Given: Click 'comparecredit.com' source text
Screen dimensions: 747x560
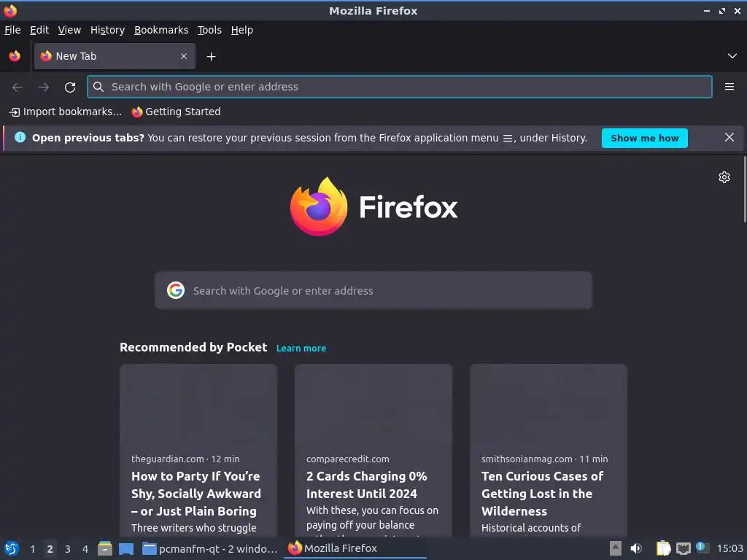Looking at the screenshot, I should coord(348,459).
